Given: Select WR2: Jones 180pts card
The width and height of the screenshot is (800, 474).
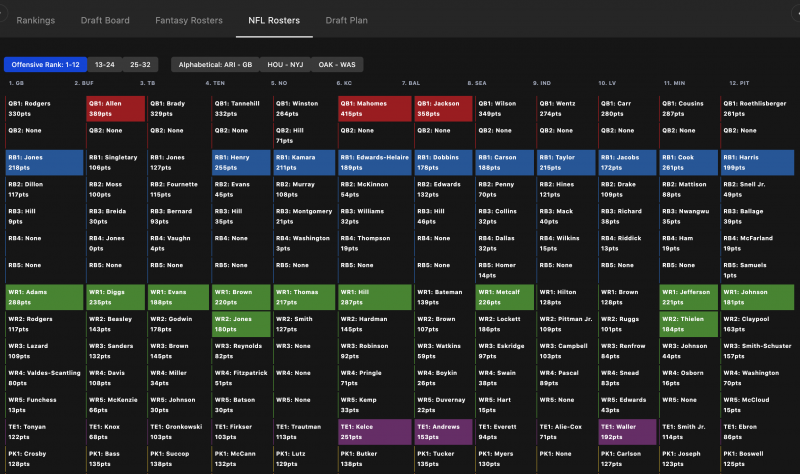Looking at the screenshot, I should click(x=241, y=325).
